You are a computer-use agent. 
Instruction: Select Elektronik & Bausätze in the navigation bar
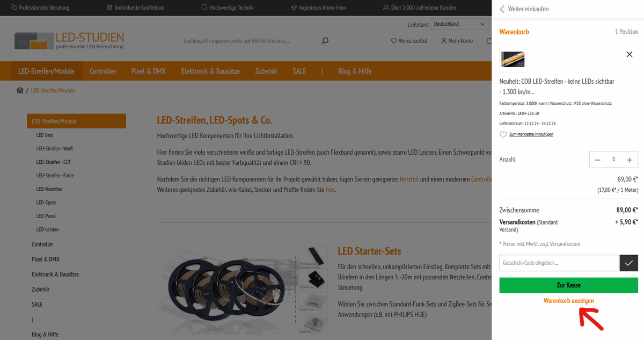210,71
